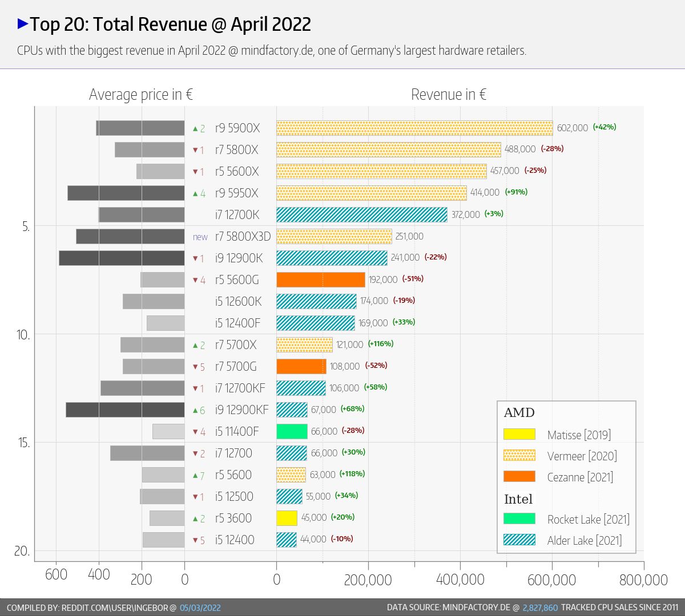Click the 'Average price in €' heading
Screen dimensions: 685x616
(x=141, y=95)
